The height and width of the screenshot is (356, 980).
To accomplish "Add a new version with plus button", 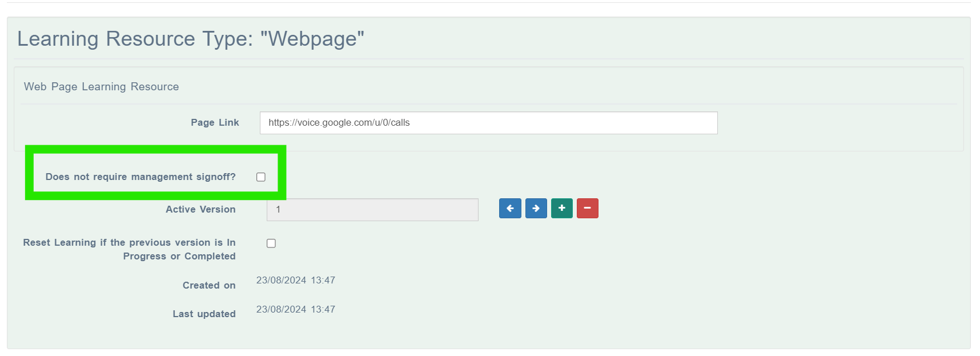I will click(562, 209).
